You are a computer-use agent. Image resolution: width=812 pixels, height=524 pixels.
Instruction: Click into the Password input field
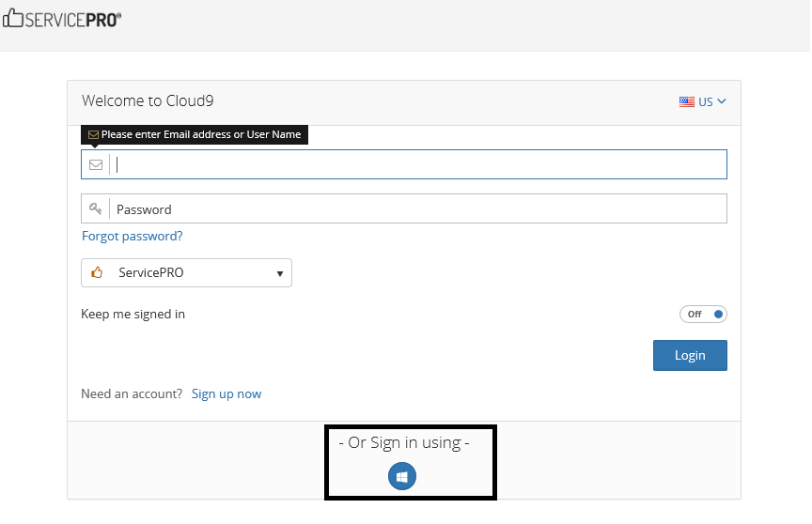[418, 208]
